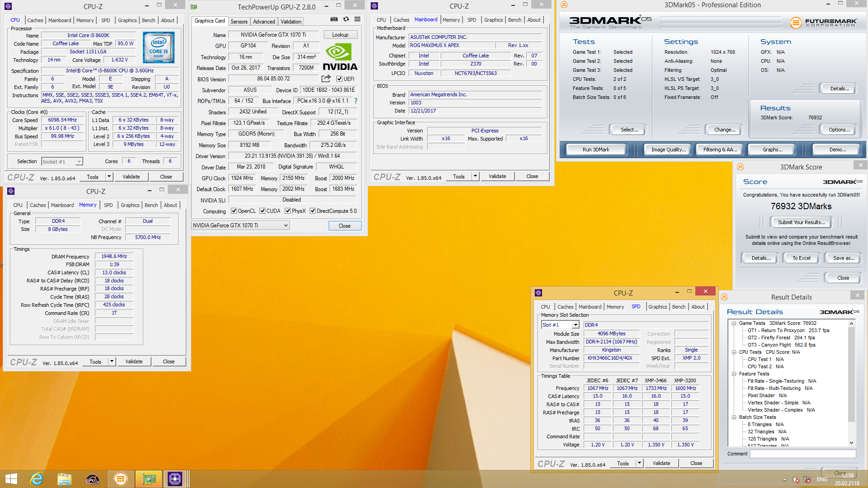This screenshot has height=488, width=868.
Task: Open the Slot #1 memory slot dropdown
Action: pyautogui.click(x=561, y=324)
